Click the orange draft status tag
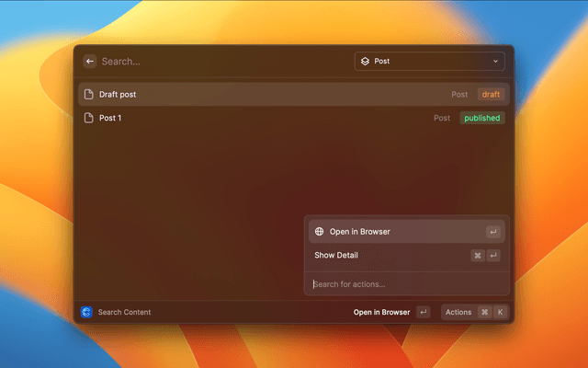 (491, 94)
